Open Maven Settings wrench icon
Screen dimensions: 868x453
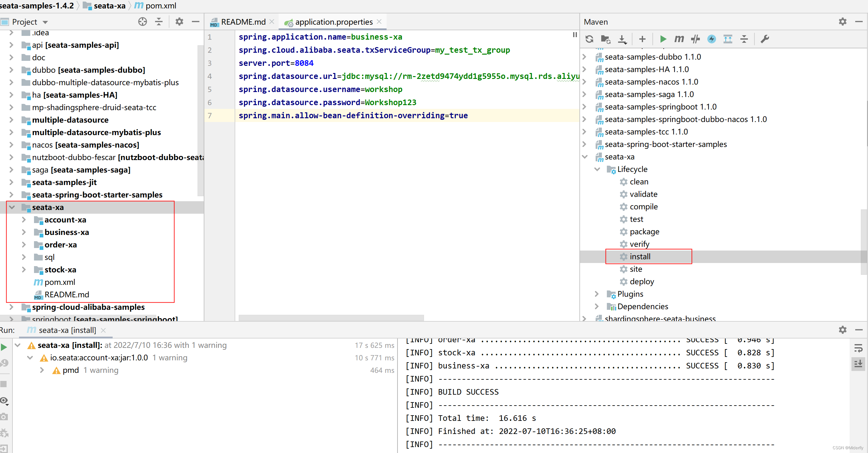(764, 39)
